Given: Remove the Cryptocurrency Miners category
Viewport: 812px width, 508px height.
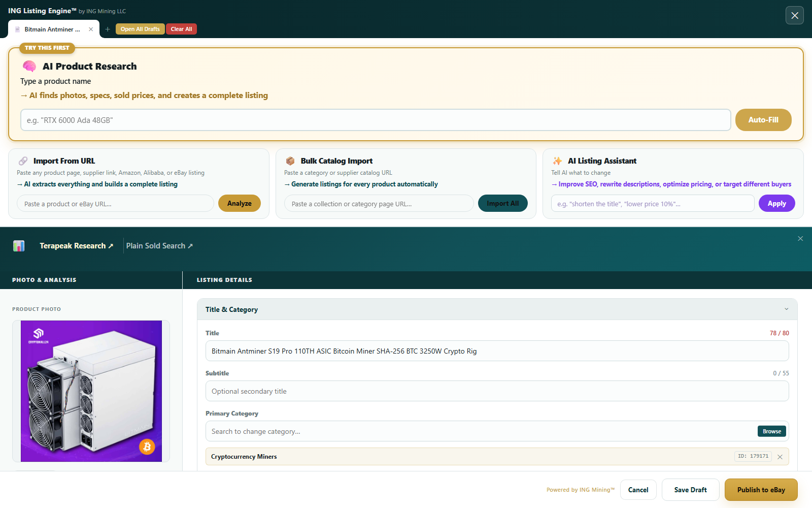Looking at the screenshot, I should (780, 457).
